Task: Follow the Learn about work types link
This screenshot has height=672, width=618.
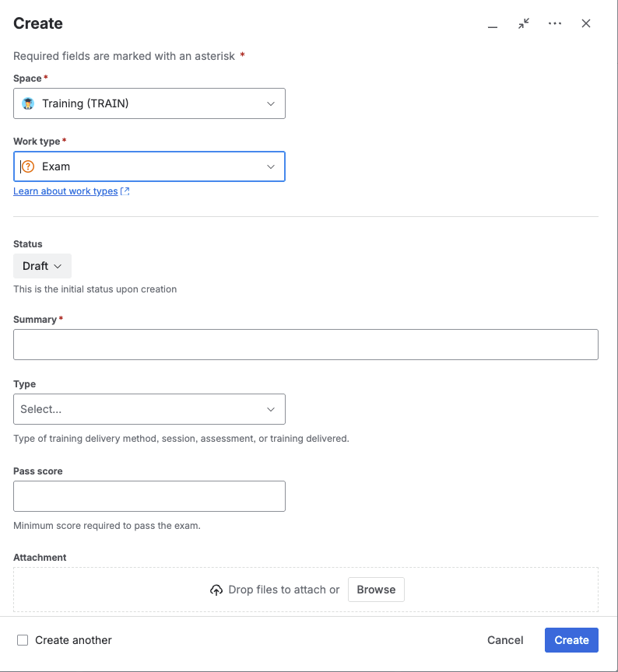Action: [x=65, y=191]
